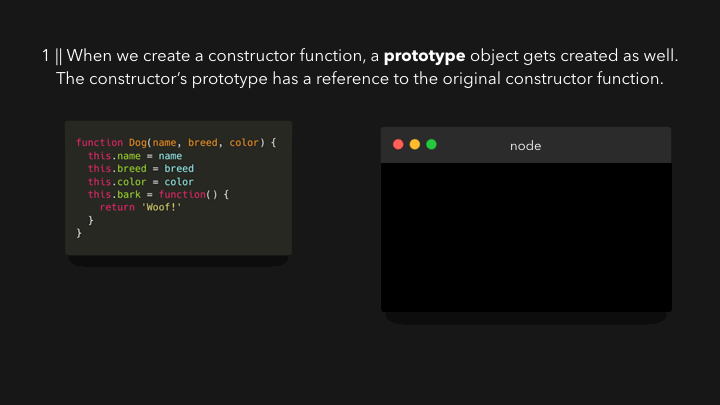Click the breed parameter in the signature
The image size is (720, 405).
(x=202, y=143)
